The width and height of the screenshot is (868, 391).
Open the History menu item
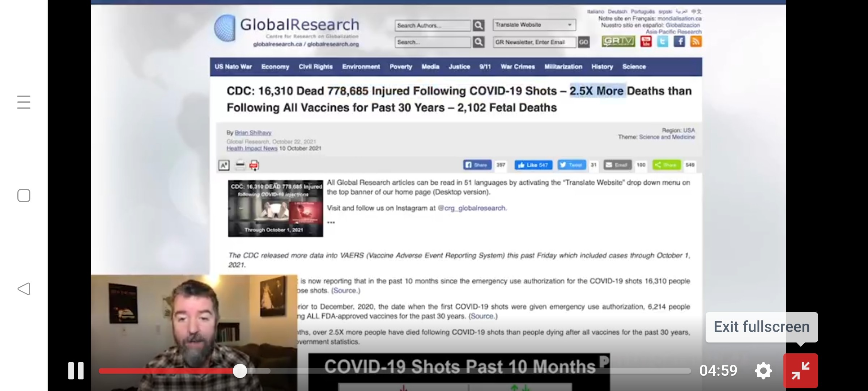point(602,67)
